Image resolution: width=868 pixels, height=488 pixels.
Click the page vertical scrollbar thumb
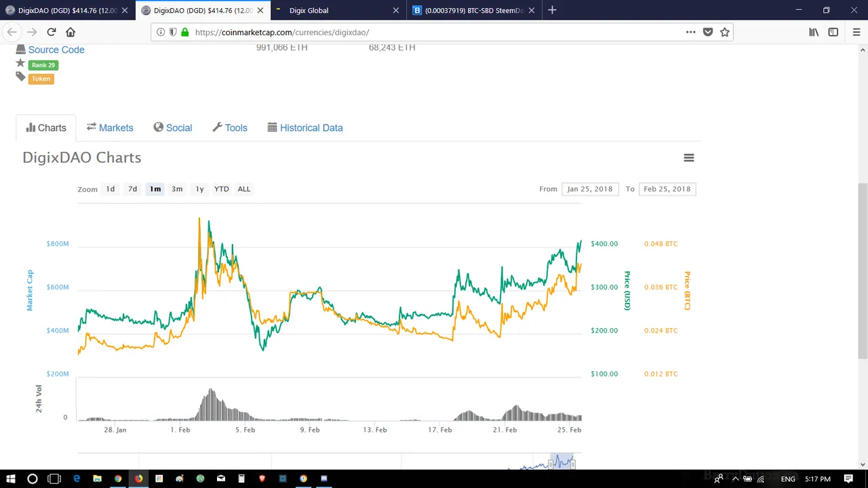click(x=863, y=270)
